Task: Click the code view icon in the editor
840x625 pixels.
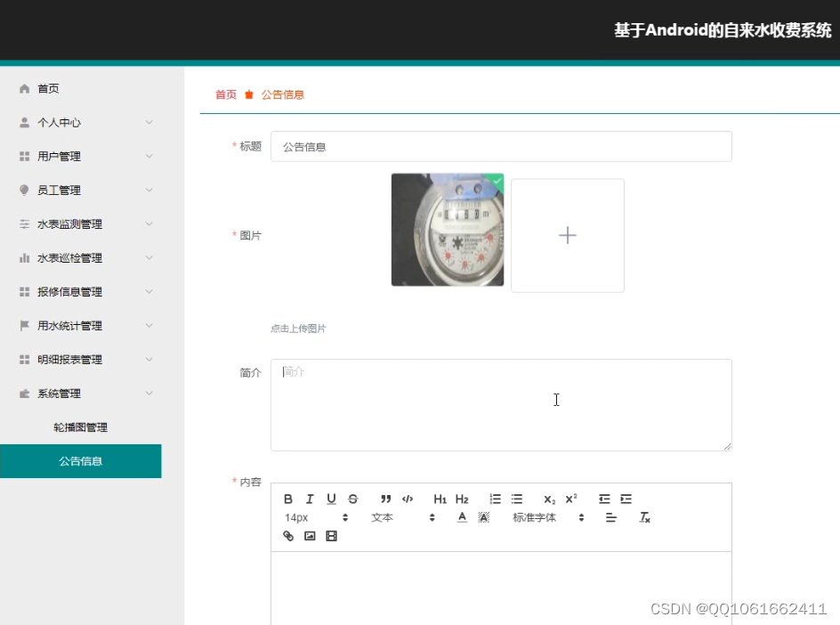Action: pos(408,499)
